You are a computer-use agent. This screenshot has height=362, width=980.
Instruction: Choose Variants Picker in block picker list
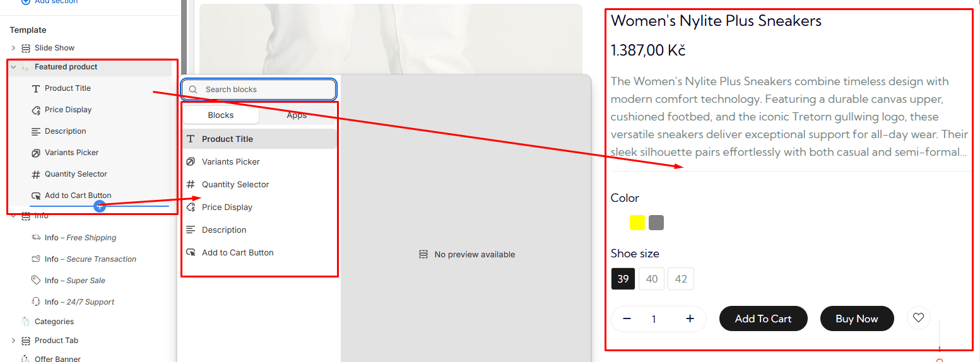[x=259, y=161]
